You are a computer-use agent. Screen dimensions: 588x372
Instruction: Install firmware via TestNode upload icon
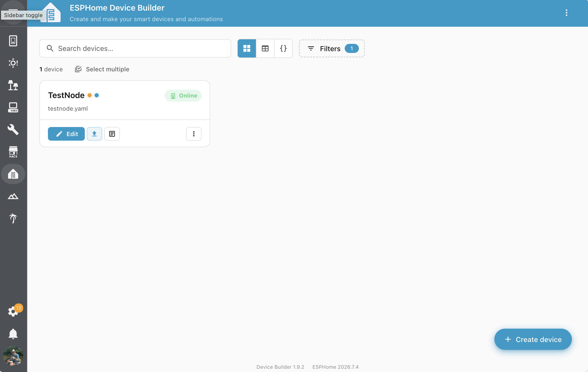[x=94, y=134]
